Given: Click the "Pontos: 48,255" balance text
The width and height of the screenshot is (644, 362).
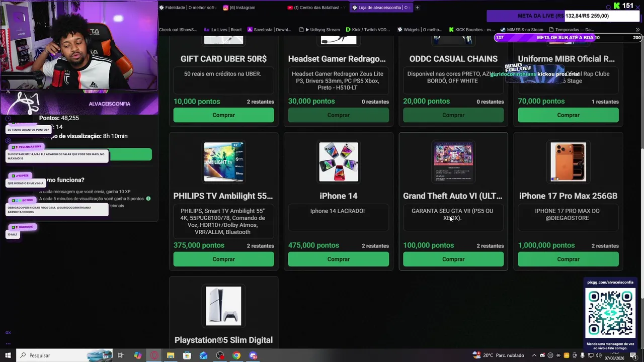Looking at the screenshot, I should point(59,118).
